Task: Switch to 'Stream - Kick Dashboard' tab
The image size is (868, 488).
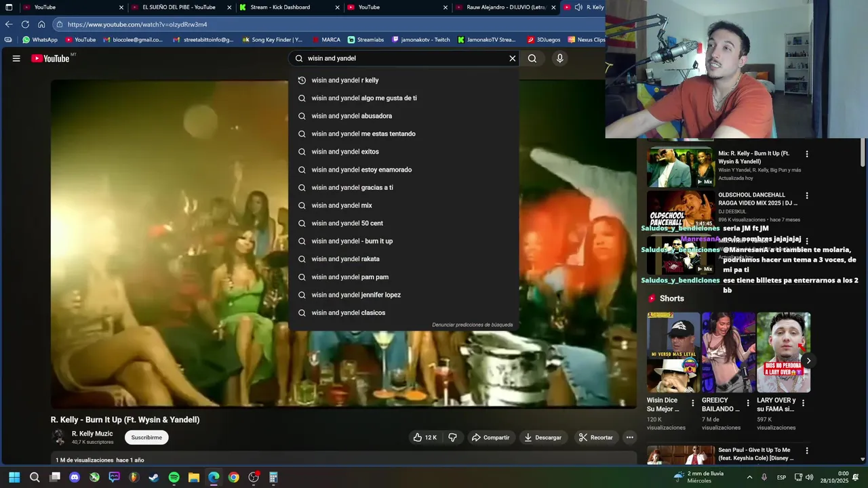Action: [280, 7]
